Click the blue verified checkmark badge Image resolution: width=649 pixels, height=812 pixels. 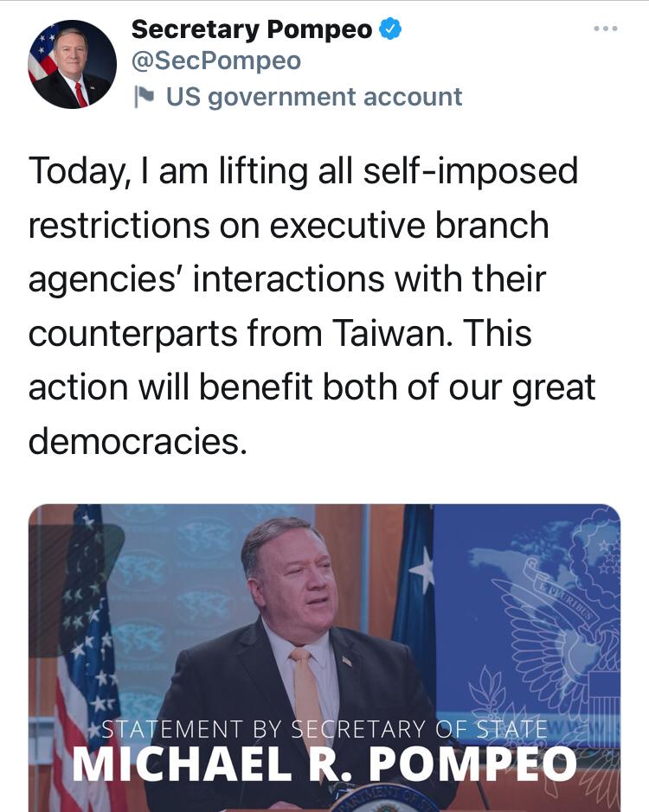point(390,29)
